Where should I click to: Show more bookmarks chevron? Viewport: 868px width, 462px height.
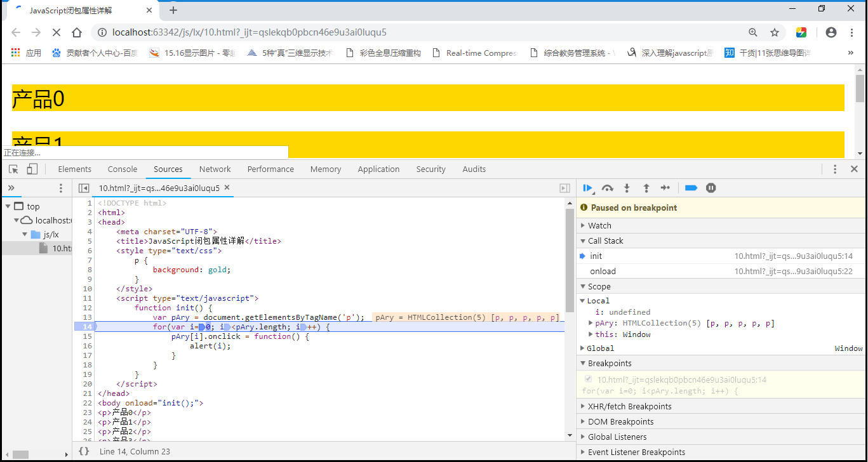pyautogui.click(x=851, y=53)
